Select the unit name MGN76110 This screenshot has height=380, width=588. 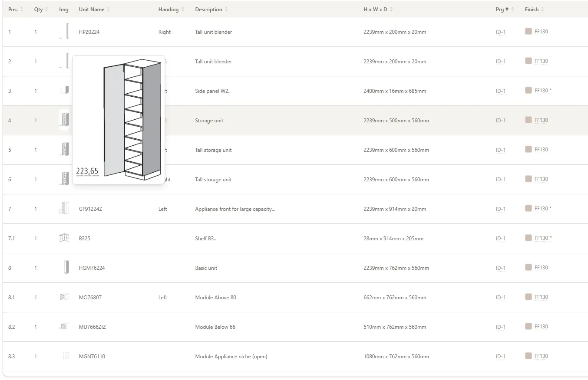tap(92, 357)
